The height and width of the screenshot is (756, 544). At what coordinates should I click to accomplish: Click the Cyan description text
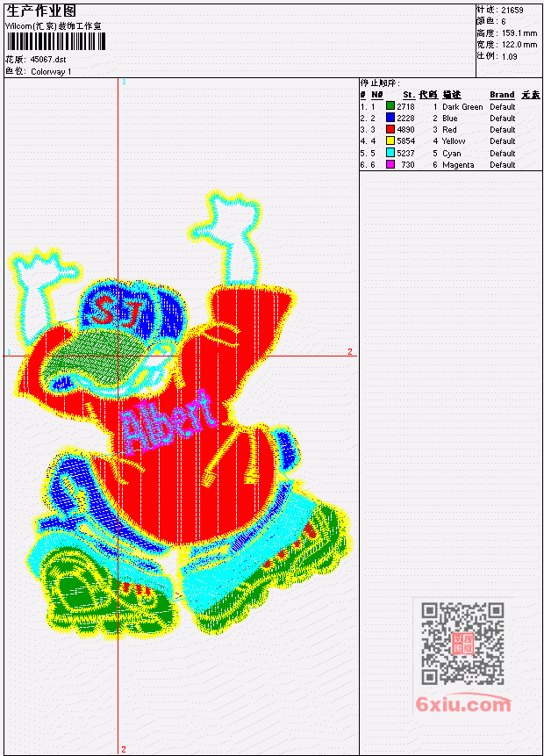click(452, 154)
